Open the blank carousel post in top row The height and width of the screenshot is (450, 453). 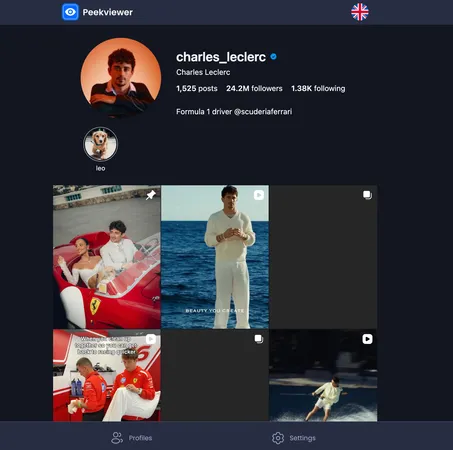point(323,257)
